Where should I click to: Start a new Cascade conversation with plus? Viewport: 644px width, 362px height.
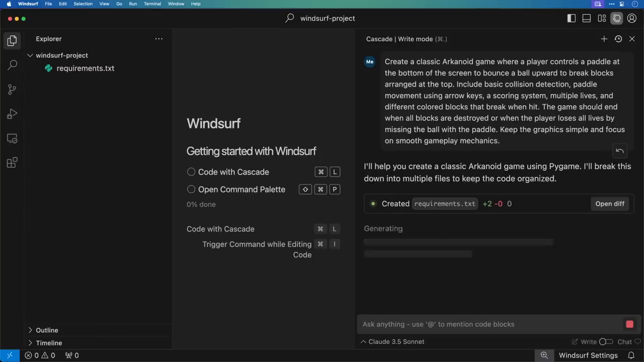coord(604,39)
